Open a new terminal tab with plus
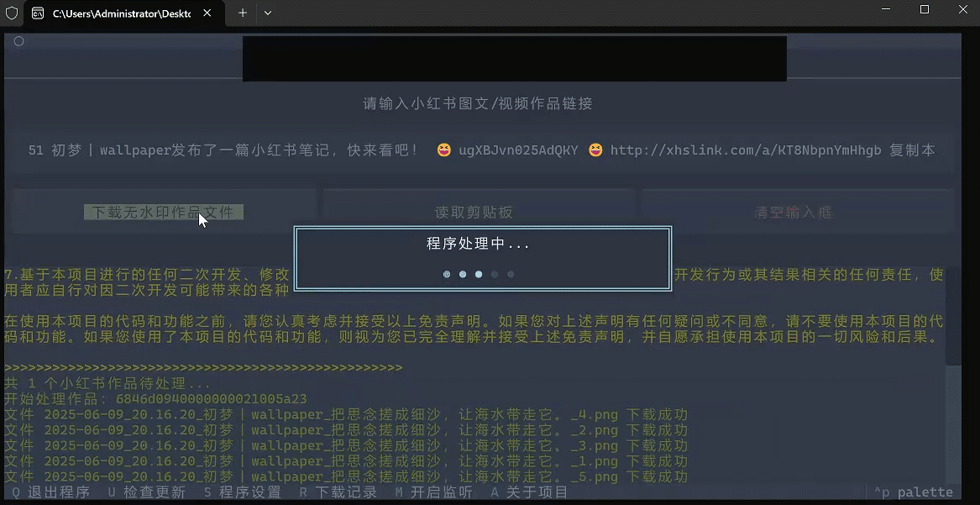 [x=243, y=13]
